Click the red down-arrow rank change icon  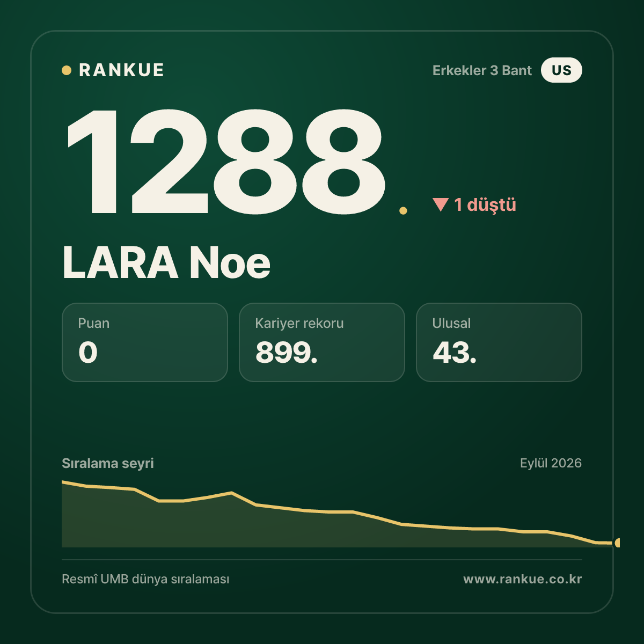tap(441, 204)
